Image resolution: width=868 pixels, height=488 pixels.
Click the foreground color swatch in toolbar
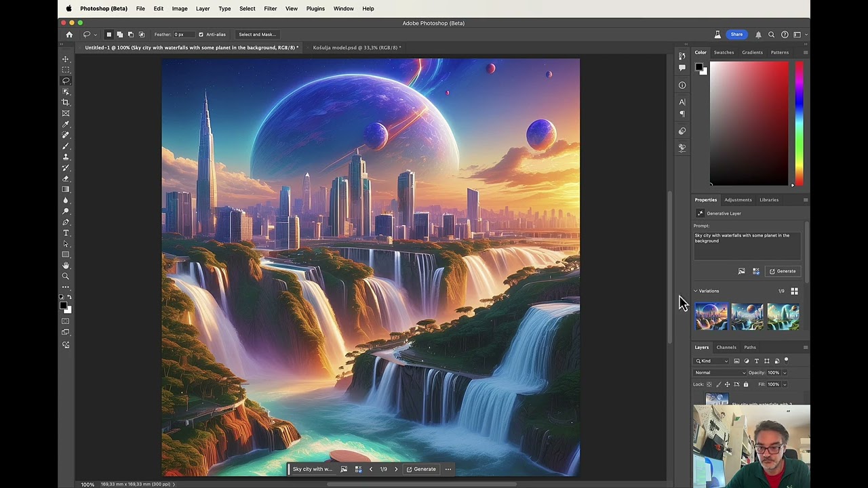(x=64, y=306)
